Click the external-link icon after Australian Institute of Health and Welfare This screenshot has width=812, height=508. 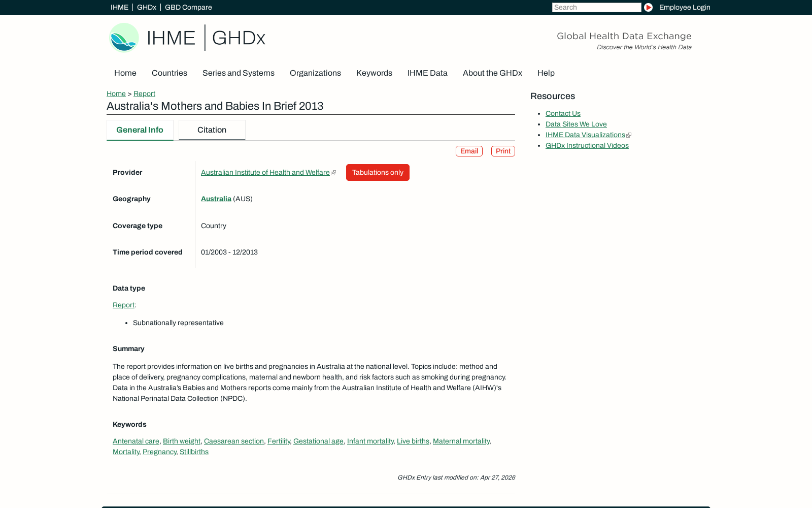point(333,173)
